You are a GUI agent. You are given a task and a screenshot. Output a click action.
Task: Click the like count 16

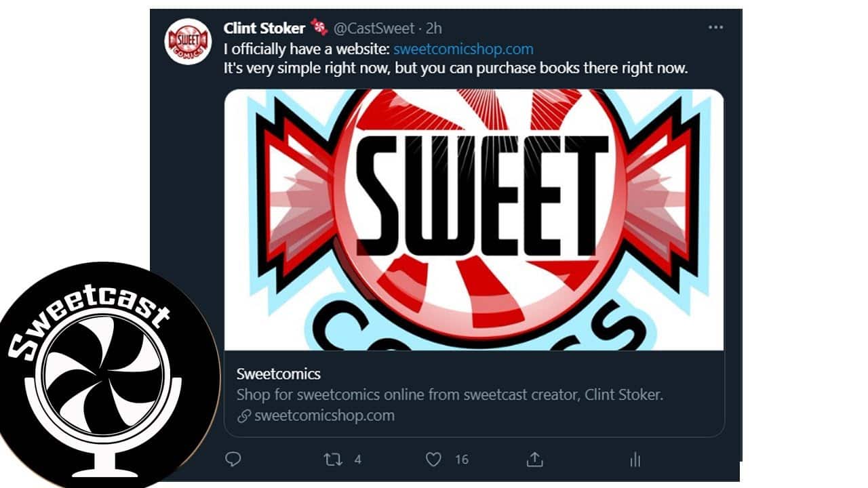click(461, 460)
